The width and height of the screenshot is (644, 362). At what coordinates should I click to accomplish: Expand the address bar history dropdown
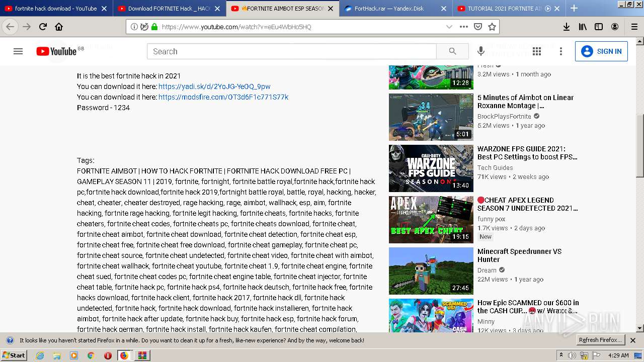click(449, 27)
